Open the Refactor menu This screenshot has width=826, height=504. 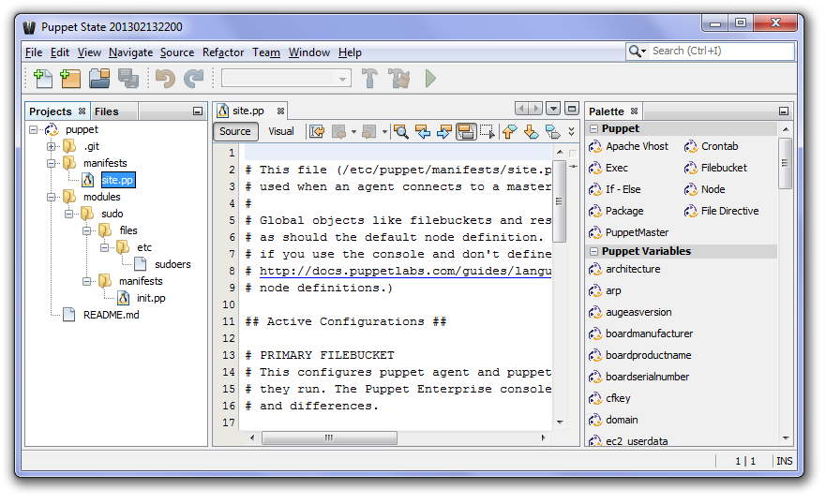pos(223,52)
